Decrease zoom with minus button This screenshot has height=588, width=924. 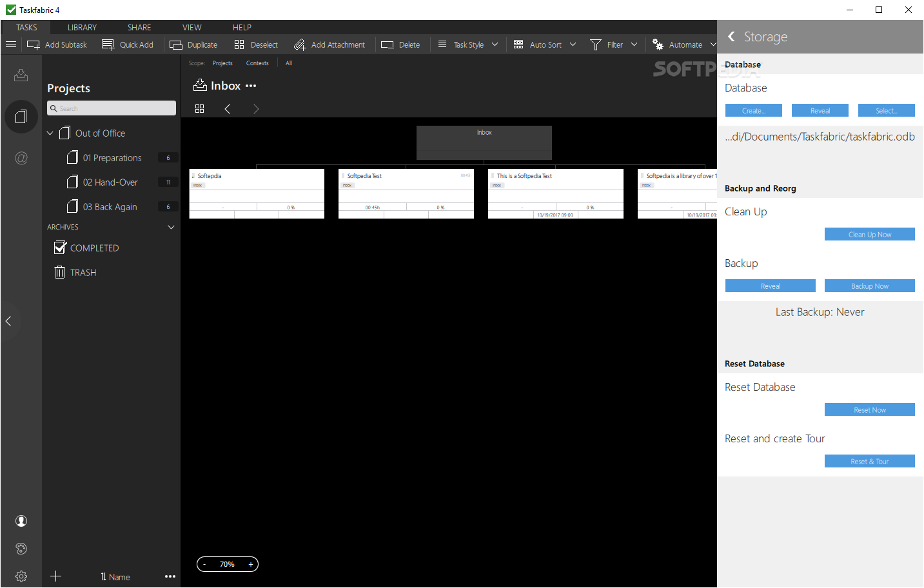[x=205, y=564]
